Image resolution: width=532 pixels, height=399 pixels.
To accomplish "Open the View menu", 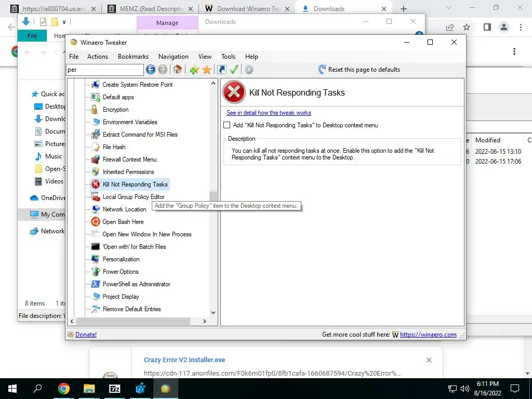I will (x=205, y=56).
